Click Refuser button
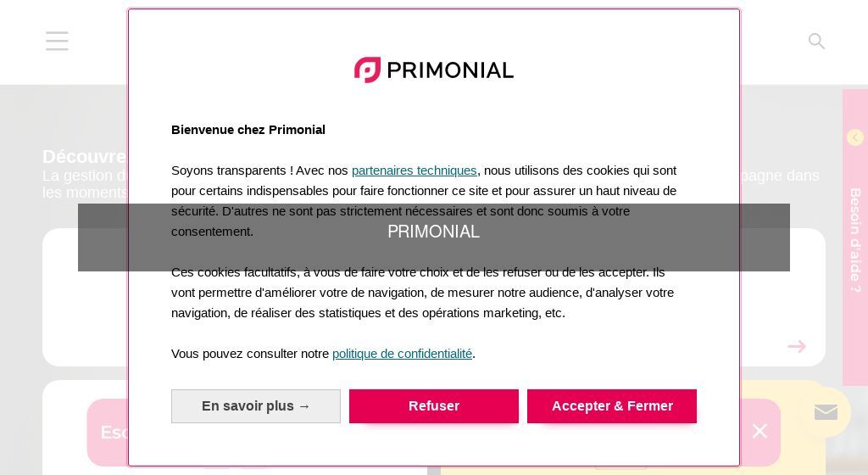 pyautogui.click(x=433, y=405)
